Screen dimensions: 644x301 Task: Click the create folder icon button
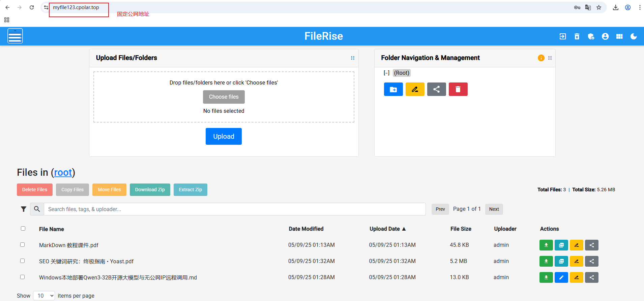point(393,89)
